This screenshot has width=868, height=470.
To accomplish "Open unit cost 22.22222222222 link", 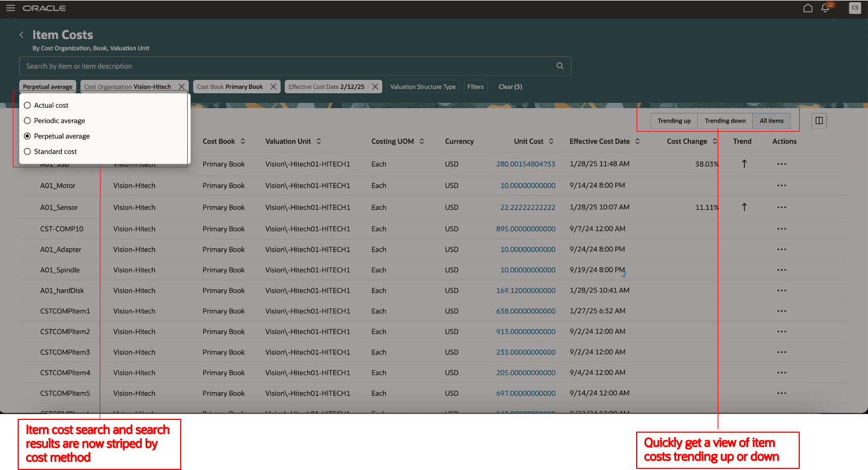I will coord(528,207).
